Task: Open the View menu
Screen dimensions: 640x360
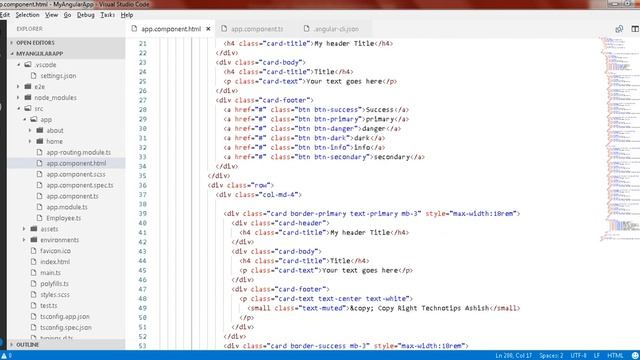Action: pyautogui.click(x=51, y=15)
